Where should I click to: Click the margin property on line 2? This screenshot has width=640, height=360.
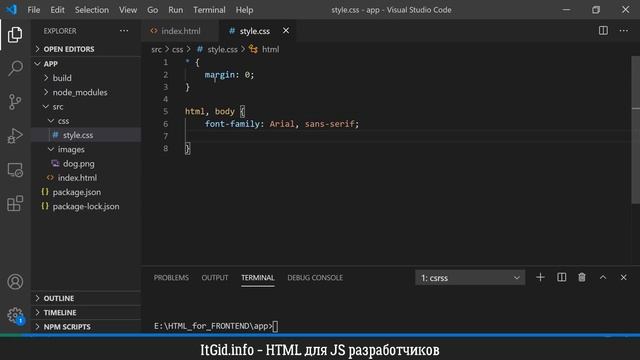220,75
